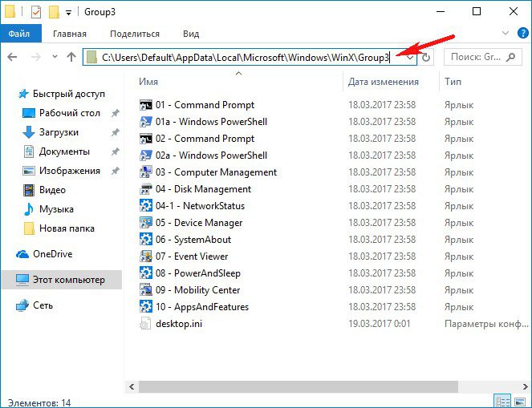Click the Параметры конф... type cell

click(x=486, y=324)
